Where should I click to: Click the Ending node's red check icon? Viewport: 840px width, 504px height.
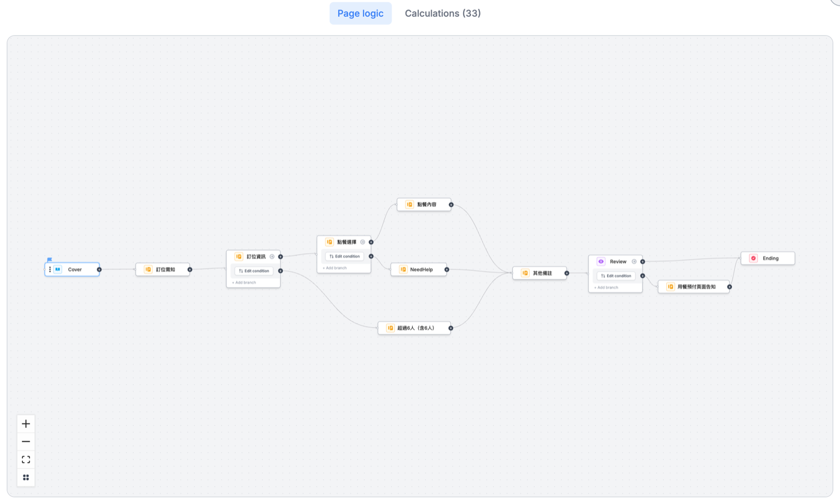pos(753,258)
